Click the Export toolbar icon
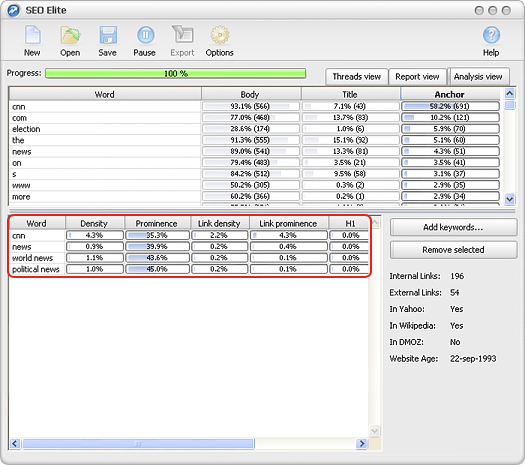This screenshot has width=525, height=465. tap(182, 34)
